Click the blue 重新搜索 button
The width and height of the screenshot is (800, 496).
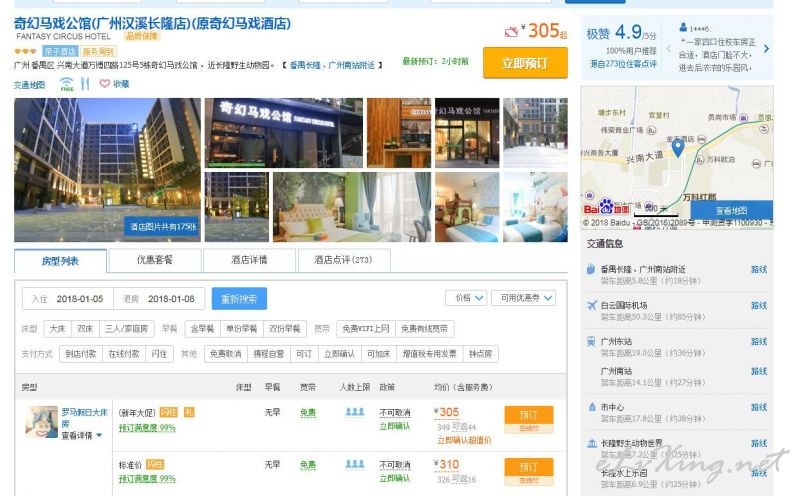click(239, 299)
